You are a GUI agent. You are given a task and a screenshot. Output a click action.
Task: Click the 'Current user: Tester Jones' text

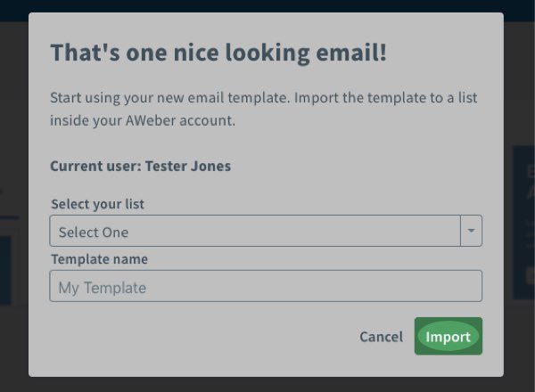140,166
